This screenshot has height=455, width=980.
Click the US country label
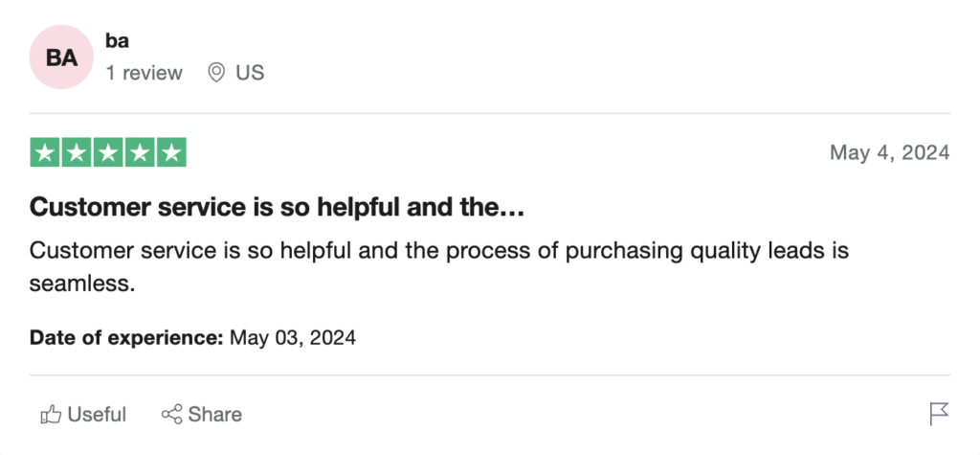coord(250,73)
